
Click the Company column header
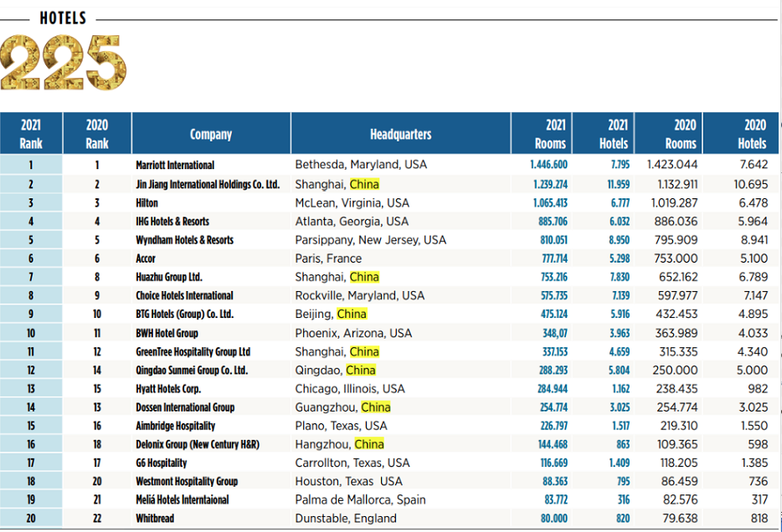(211, 134)
